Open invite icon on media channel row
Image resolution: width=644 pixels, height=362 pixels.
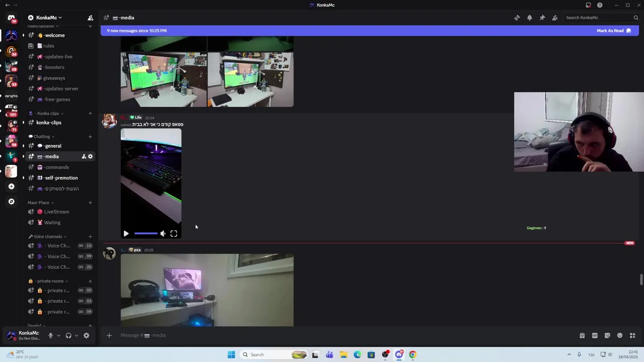(84, 156)
